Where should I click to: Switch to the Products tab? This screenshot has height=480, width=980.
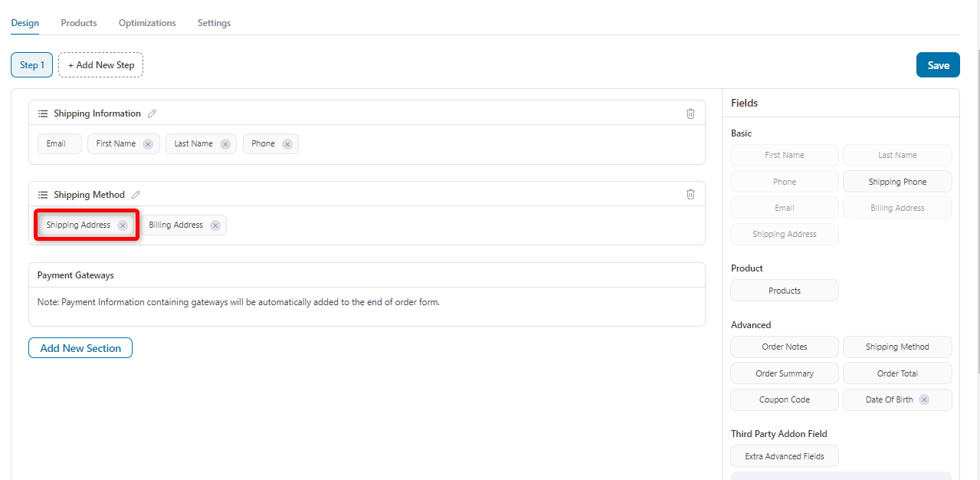[x=79, y=23]
